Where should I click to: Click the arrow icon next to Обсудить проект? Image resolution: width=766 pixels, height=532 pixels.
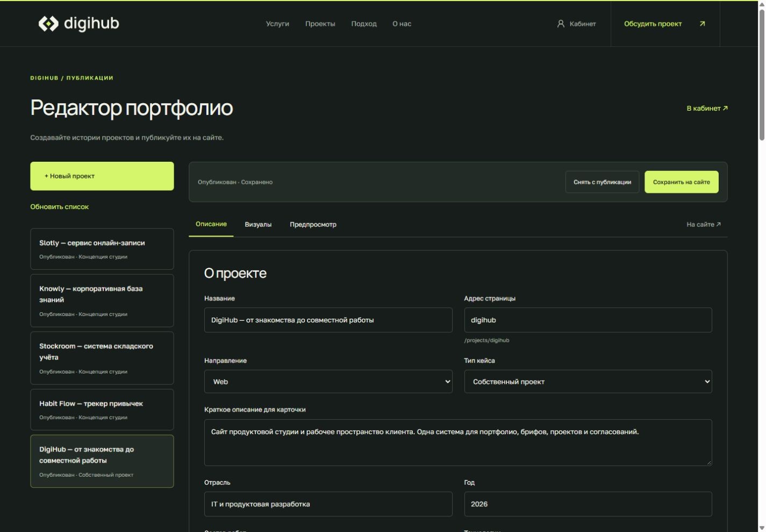pyautogui.click(x=702, y=24)
